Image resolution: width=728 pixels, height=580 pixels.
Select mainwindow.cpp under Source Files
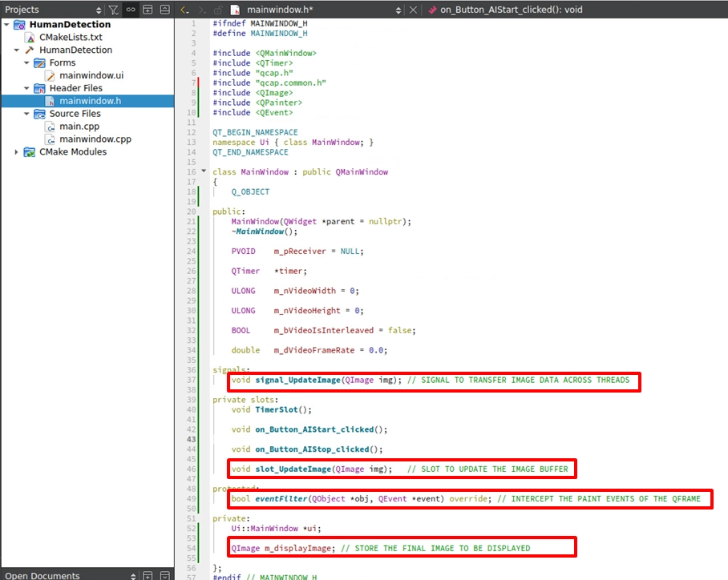tap(95, 139)
